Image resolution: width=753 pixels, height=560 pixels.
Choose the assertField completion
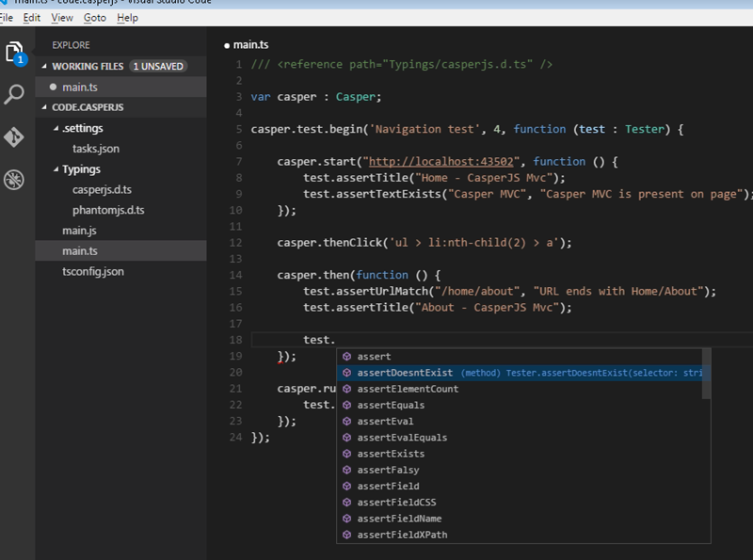520,486
